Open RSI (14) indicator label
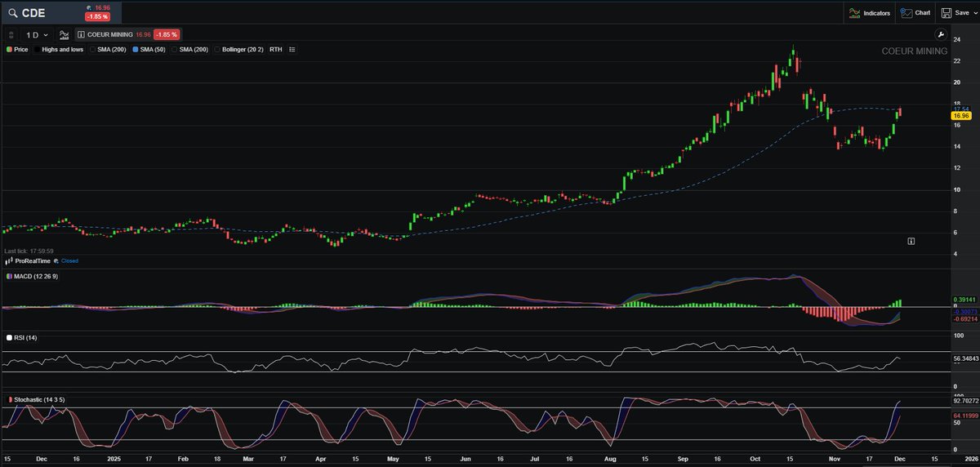This screenshot has width=980, height=467. 25,337
